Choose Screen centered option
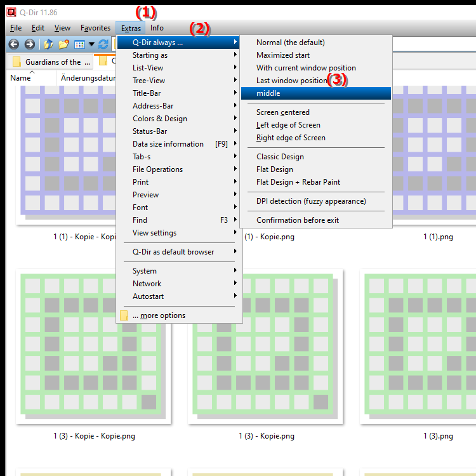The image size is (476, 476). (316, 112)
